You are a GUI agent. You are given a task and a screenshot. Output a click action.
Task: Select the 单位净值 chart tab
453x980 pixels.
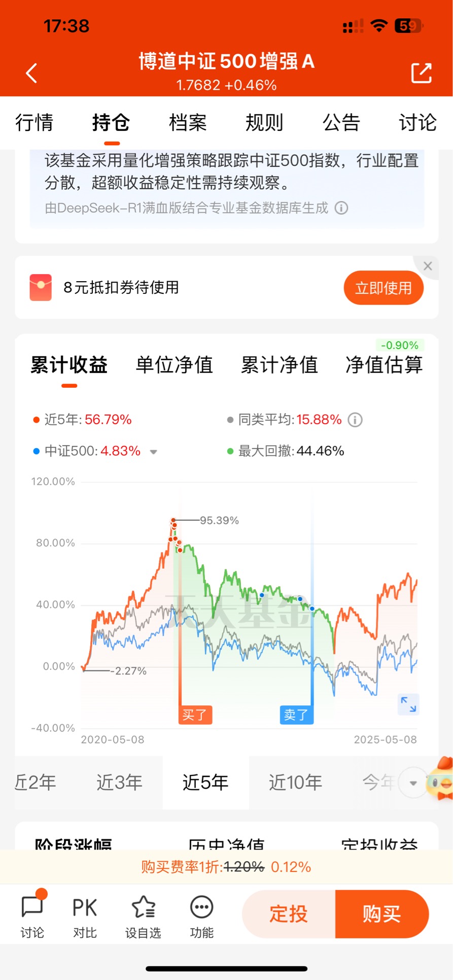coord(174,364)
